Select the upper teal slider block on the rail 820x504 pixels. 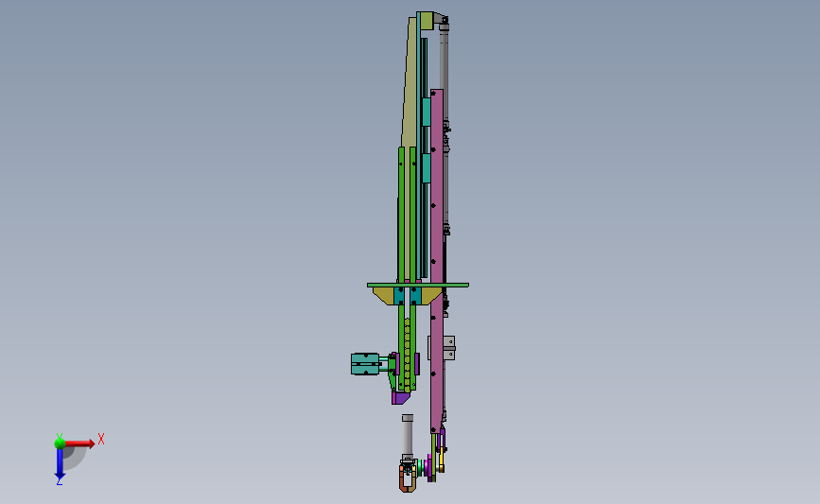(427, 112)
